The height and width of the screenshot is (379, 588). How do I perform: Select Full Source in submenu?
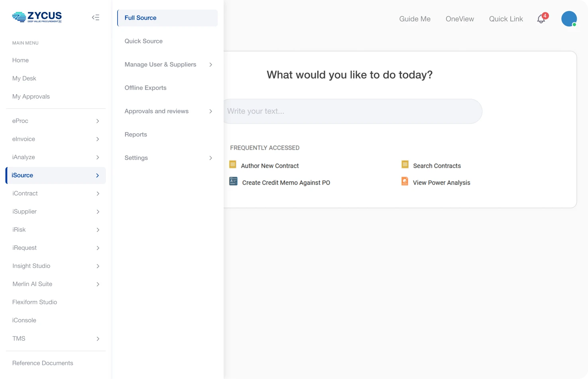click(x=167, y=18)
